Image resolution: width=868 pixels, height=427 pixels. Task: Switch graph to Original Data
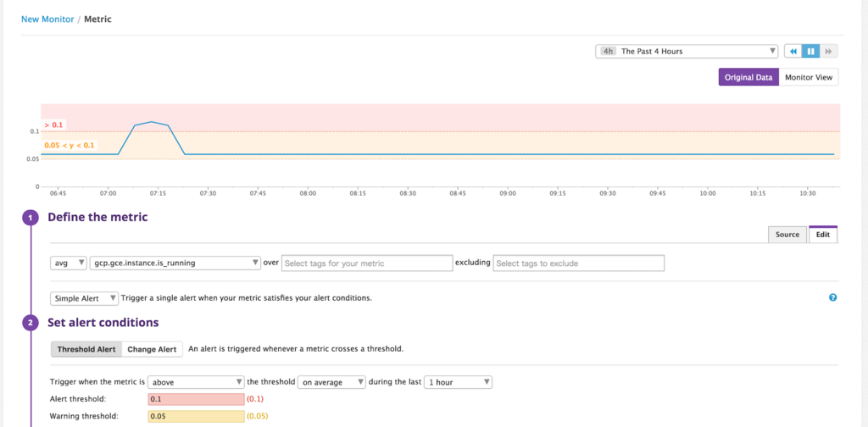(x=748, y=77)
